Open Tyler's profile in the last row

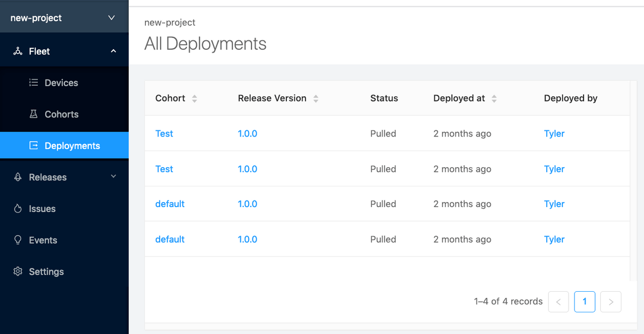click(x=554, y=239)
